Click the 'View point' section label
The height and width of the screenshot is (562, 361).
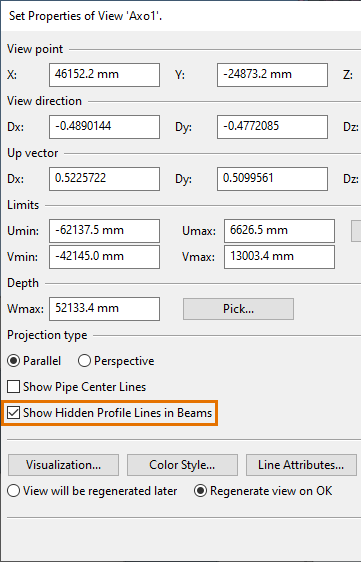[35, 49]
